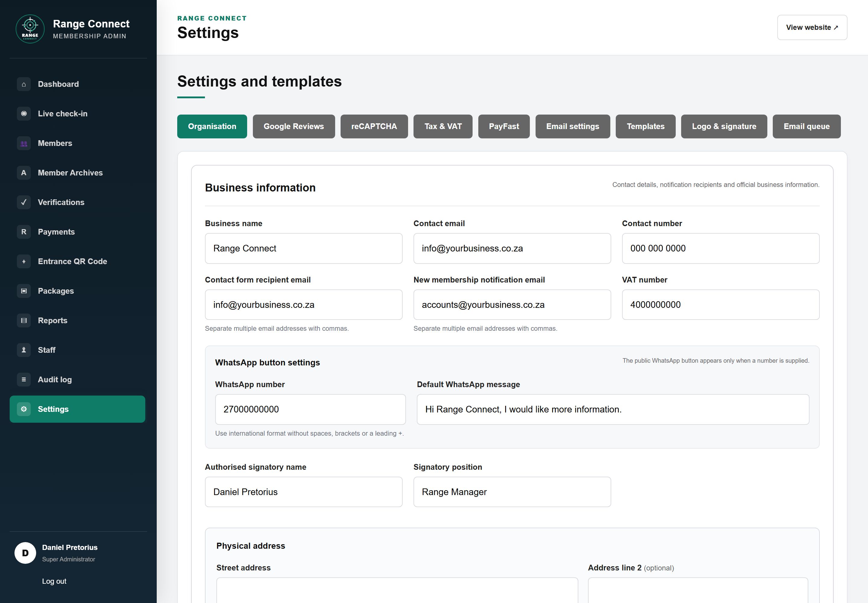Screen dimensions: 868x603
Task: Open the PayFast tab
Action: 504,126
